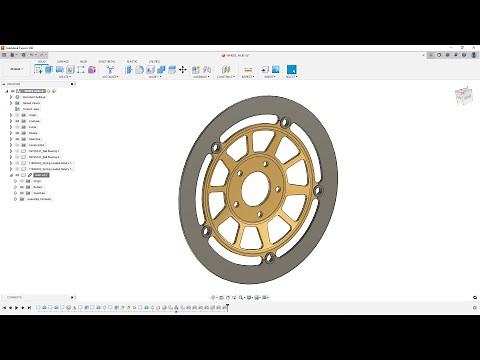
Task: Open Display Settings in navigation bar
Action: pos(249,297)
